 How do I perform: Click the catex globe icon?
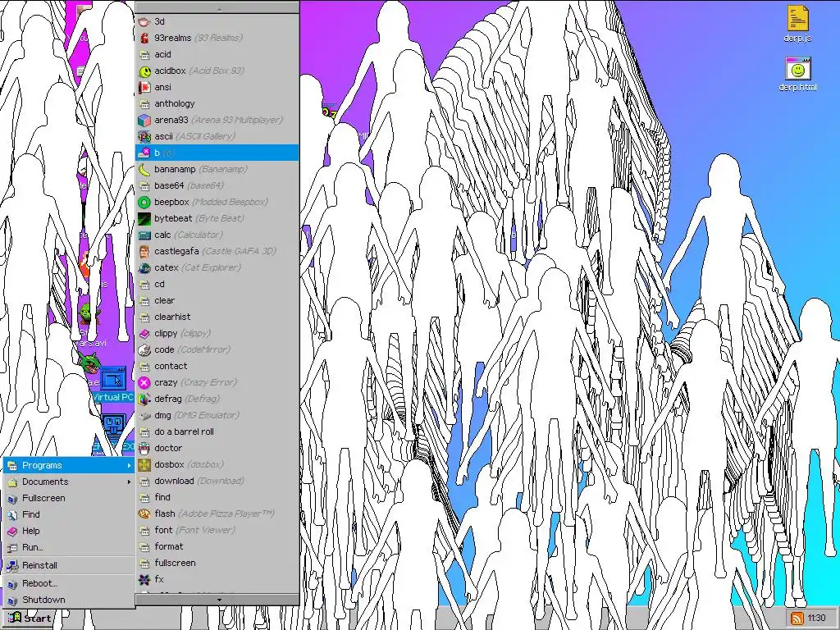pos(144,268)
